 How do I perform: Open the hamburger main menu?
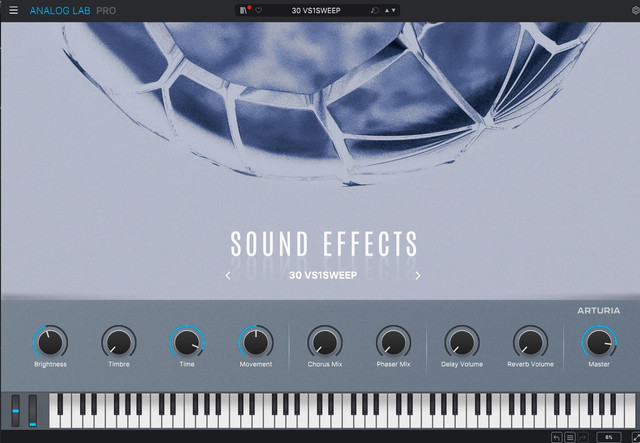coord(13,10)
